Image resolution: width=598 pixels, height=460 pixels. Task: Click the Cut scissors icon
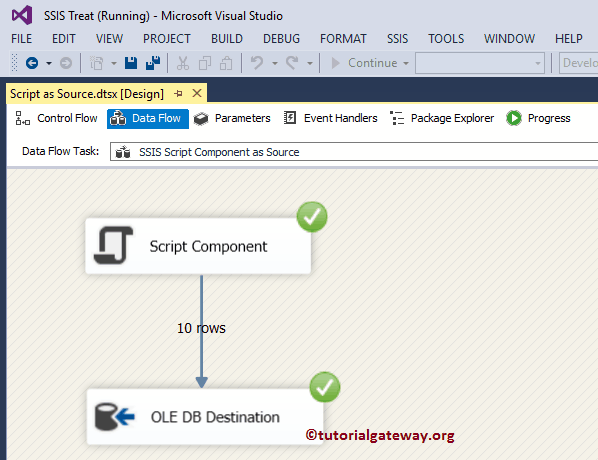[x=183, y=63]
